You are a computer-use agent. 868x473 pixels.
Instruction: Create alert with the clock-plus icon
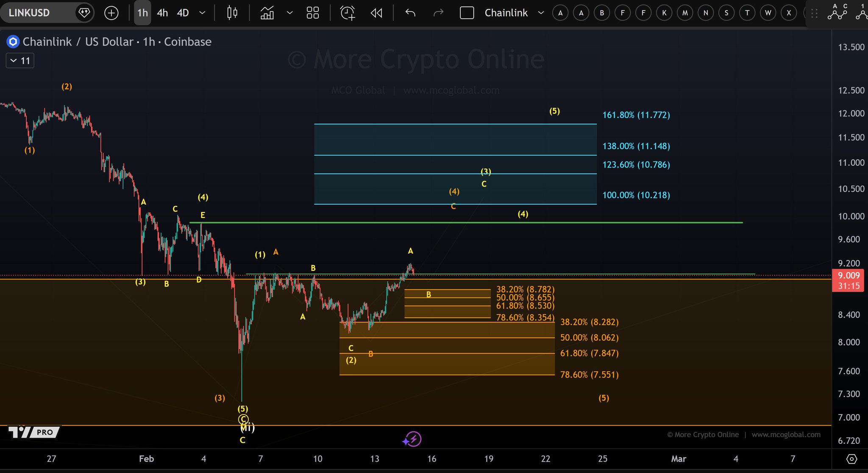point(348,13)
